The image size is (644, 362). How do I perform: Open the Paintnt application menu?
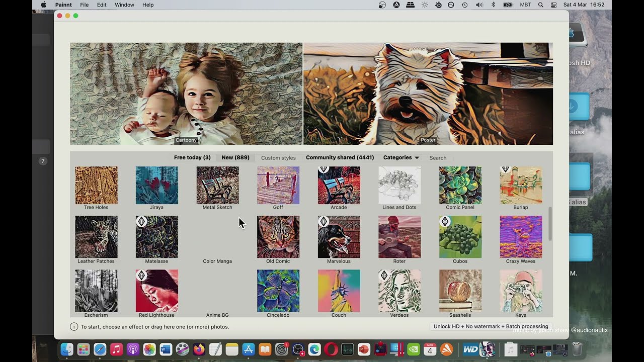coord(63,5)
